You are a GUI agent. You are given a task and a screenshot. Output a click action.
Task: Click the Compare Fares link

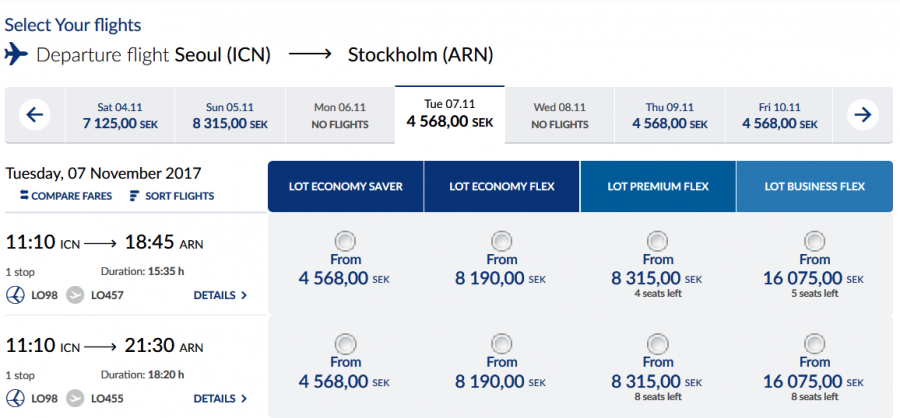click(x=71, y=196)
